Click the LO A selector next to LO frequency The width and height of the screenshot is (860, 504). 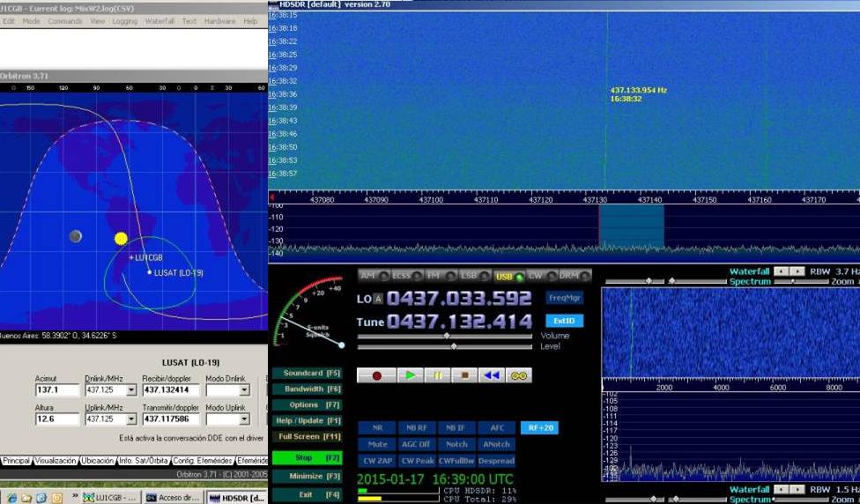coord(378,299)
